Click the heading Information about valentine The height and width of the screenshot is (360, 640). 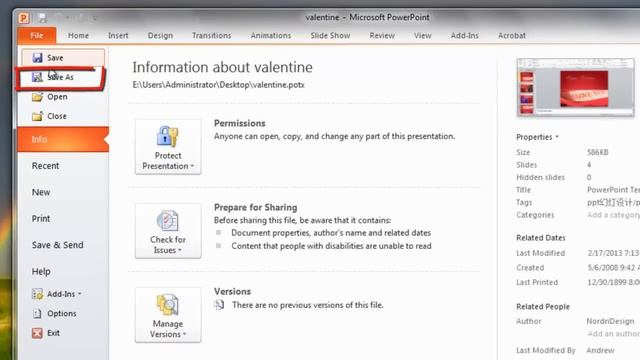(222, 67)
